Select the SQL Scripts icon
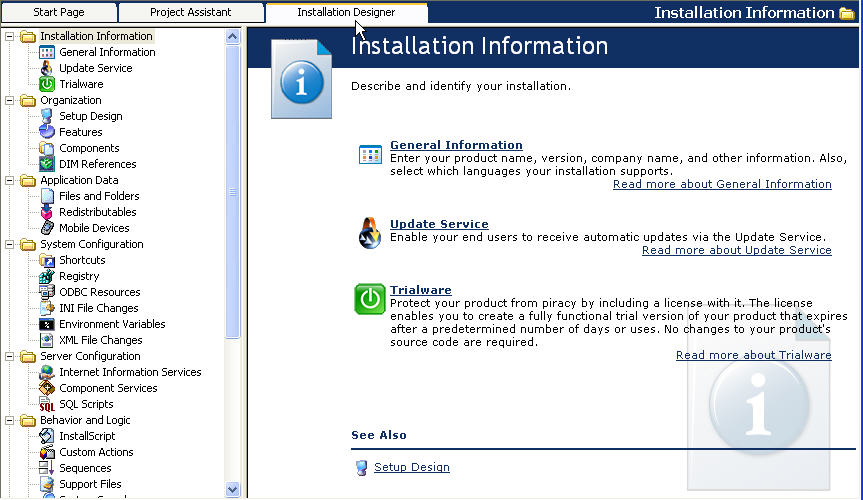863x500 pixels. 47,404
